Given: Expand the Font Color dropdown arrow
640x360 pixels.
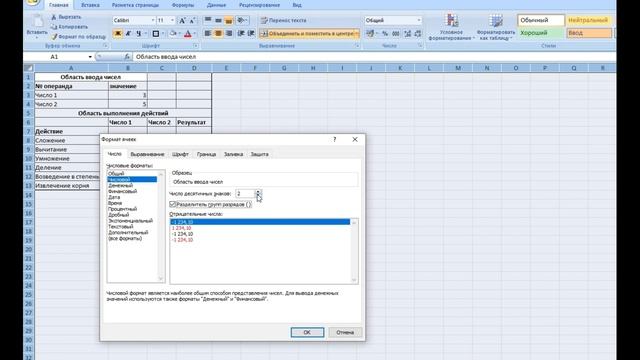Looking at the screenshot, I should click(x=195, y=33).
